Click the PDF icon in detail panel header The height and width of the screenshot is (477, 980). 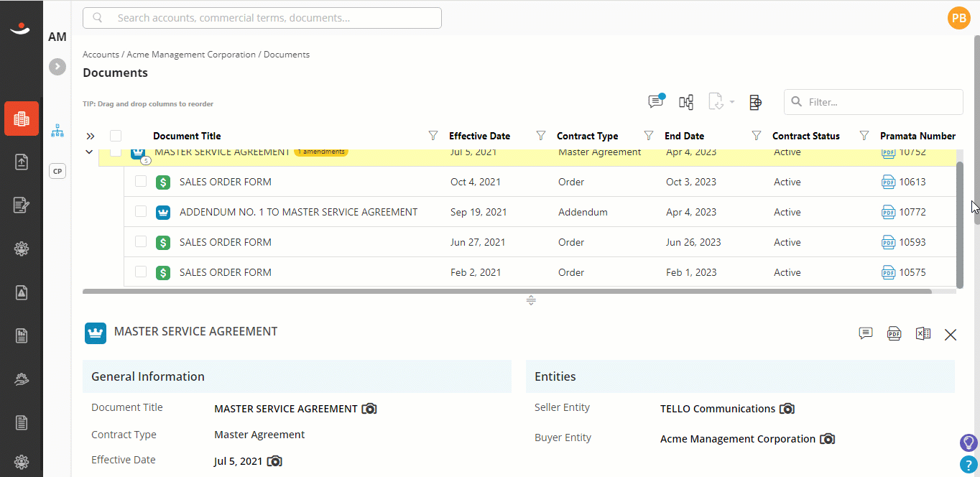894,333
